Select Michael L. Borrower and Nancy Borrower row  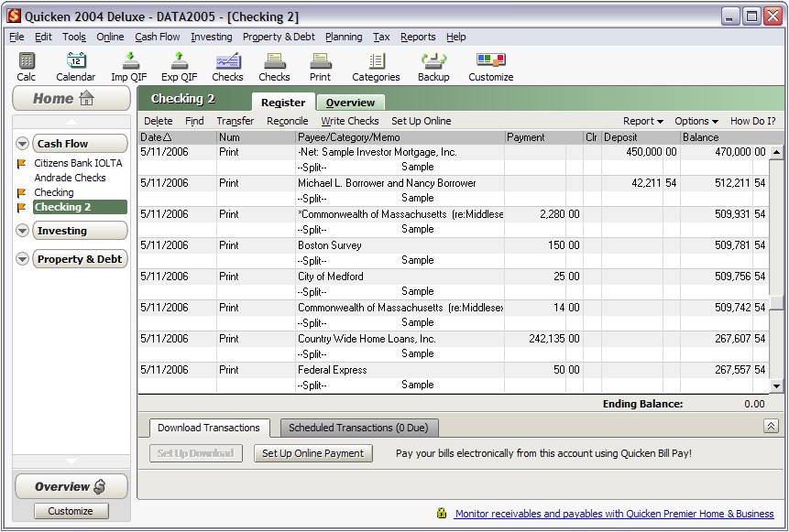click(453, 190)
